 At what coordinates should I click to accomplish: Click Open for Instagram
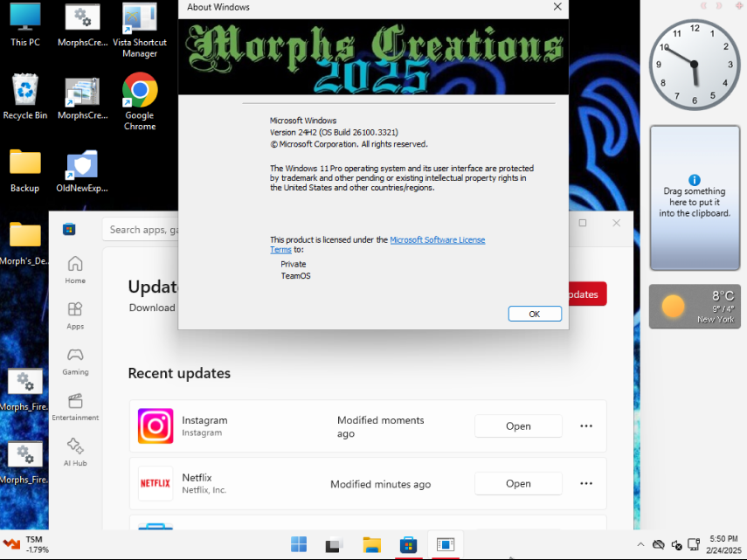tap(518, 425)
